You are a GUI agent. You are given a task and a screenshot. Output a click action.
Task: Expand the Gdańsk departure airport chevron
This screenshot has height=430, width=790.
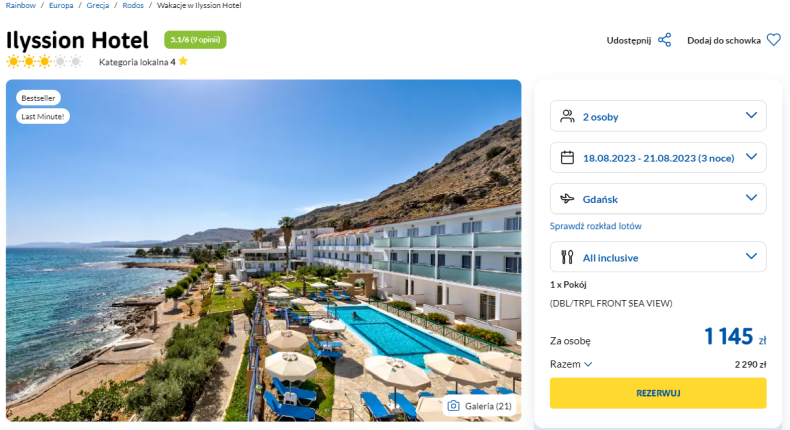point(751,198)
